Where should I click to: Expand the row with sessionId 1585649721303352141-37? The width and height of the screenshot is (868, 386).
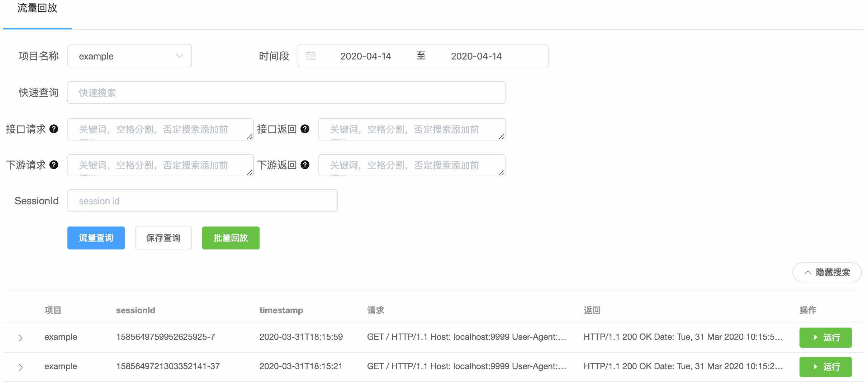pyautogui.click(x=21, y=366)
